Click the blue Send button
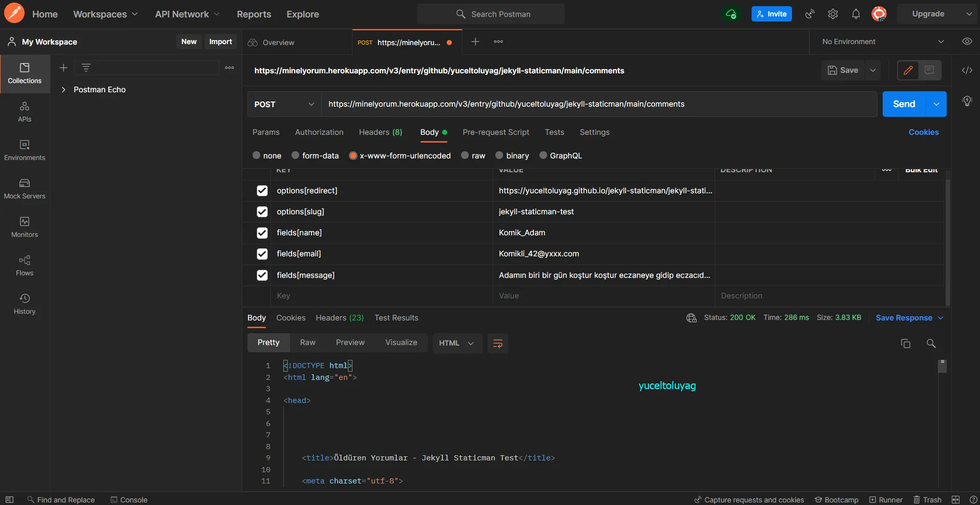 (904, 104)
